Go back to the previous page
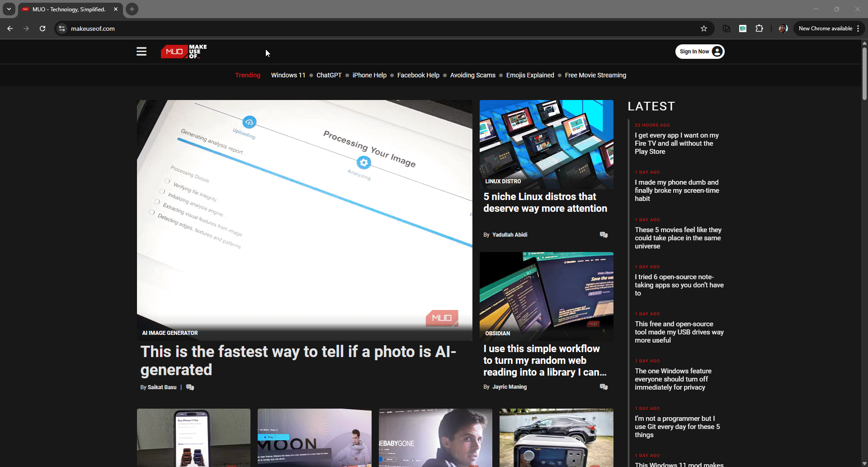The height and width of the screenshot is (467, 868). tap(10, 29)
